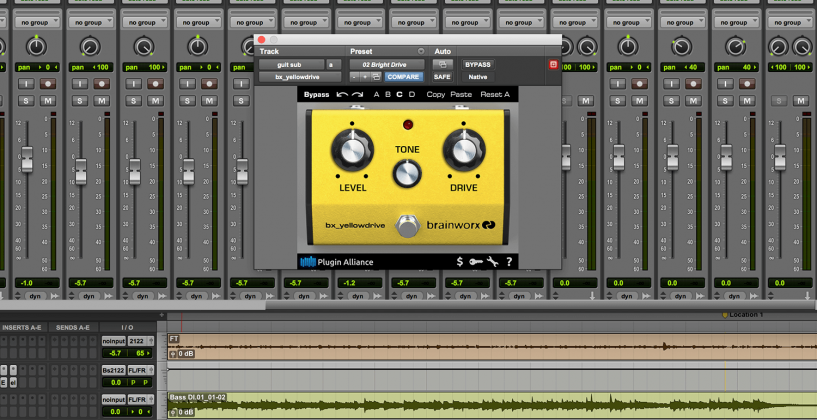817x420 pixels.
Task: Select settings slot C
Action: 400,94
